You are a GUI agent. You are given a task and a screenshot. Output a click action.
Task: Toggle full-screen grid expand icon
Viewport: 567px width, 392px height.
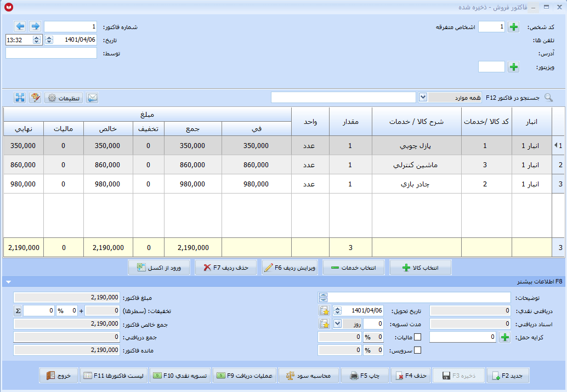pos(20,98)
